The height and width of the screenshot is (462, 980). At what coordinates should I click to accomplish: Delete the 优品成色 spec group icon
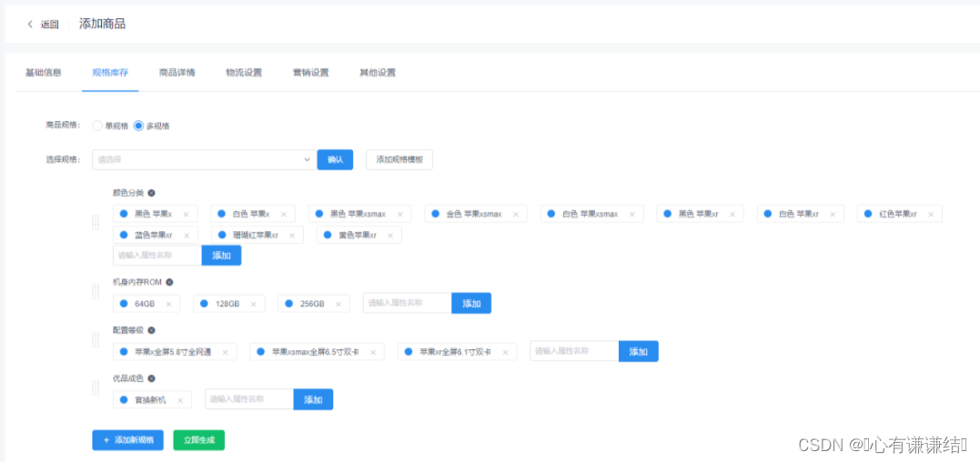(x=151, y=378)
